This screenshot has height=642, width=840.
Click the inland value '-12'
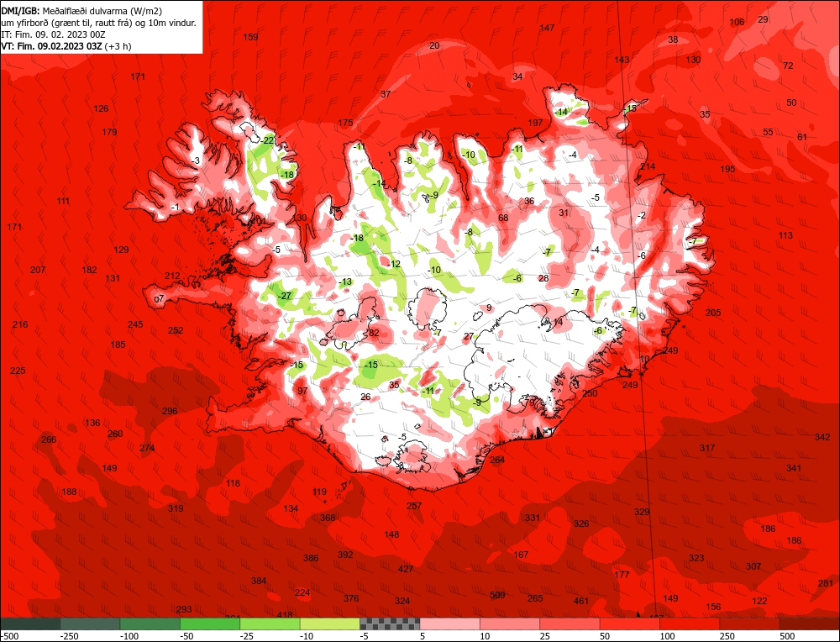394,264
